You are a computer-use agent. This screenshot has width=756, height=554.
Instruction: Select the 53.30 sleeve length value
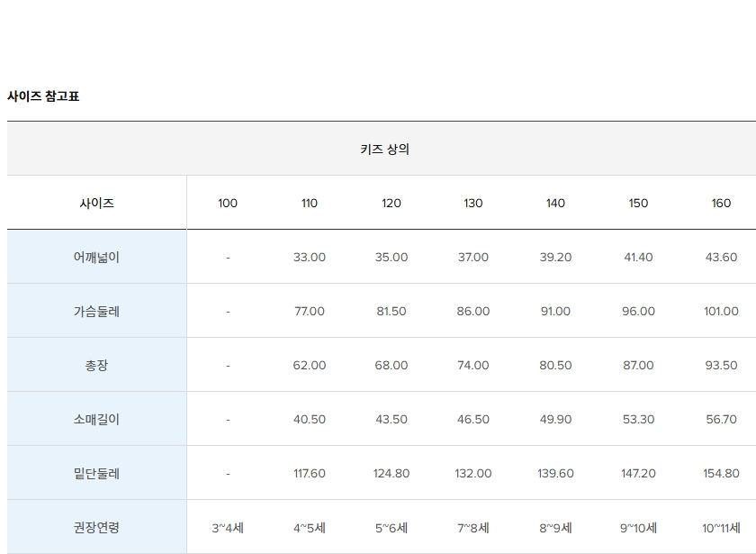coord(638,420)
